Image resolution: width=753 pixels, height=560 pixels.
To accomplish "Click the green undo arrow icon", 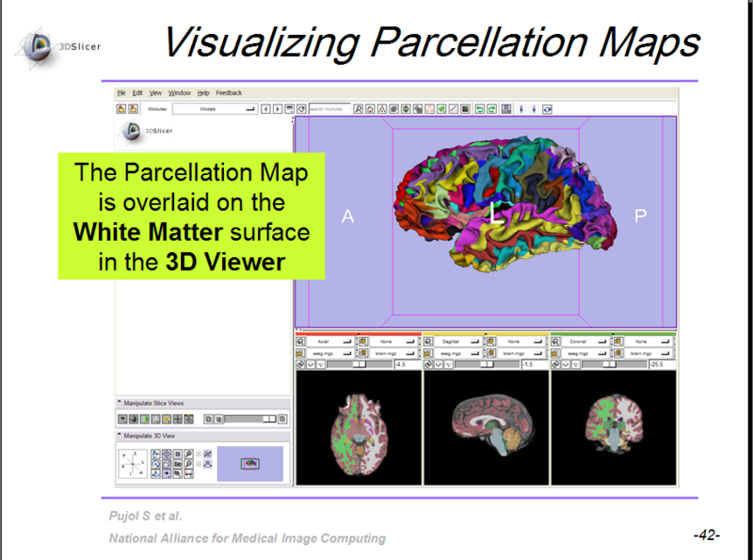I will [479, 109].
